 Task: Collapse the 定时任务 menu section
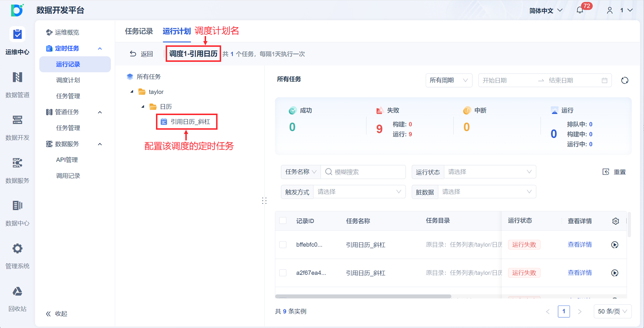(x=100, y=49)
